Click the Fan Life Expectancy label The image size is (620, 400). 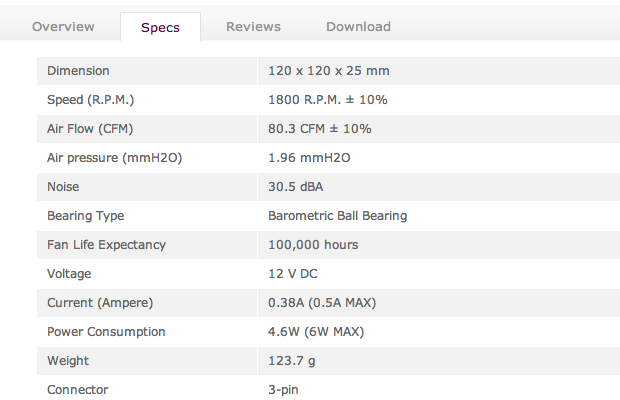coord(106,245)
